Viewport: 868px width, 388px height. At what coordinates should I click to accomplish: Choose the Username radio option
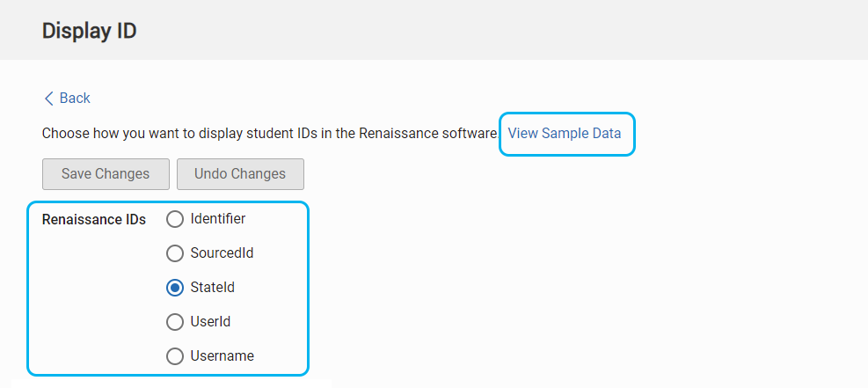tap(175, 356)
